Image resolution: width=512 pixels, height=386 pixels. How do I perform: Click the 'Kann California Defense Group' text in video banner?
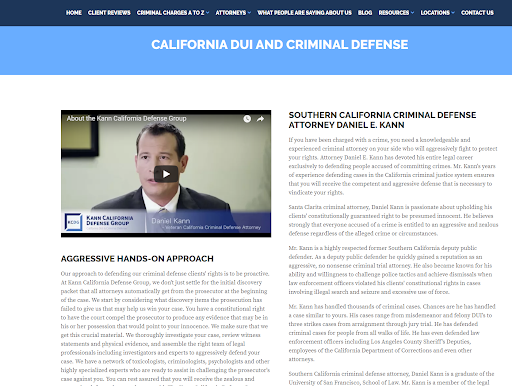(x=110, y=220)
